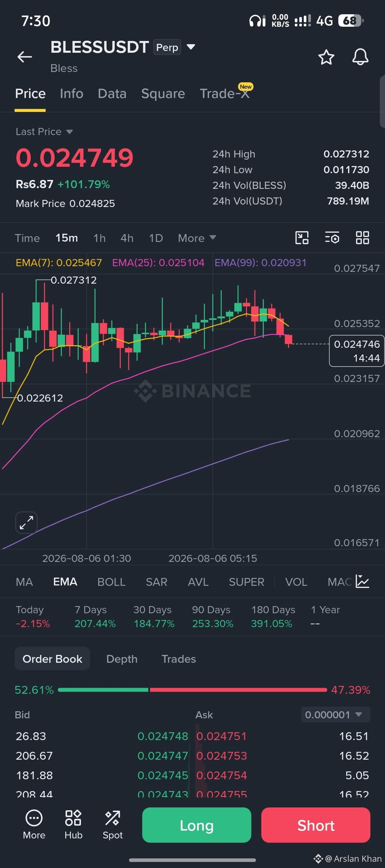Image resolution: width=385 pixels, height=868 pixels.
Task: Show the Trades tab
Action: click(179, 659)
